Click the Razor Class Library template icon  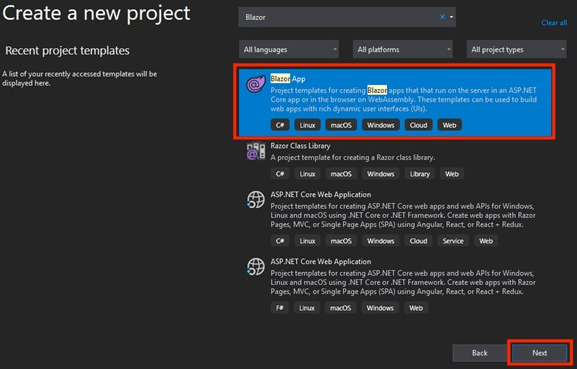tap(256, 151)
